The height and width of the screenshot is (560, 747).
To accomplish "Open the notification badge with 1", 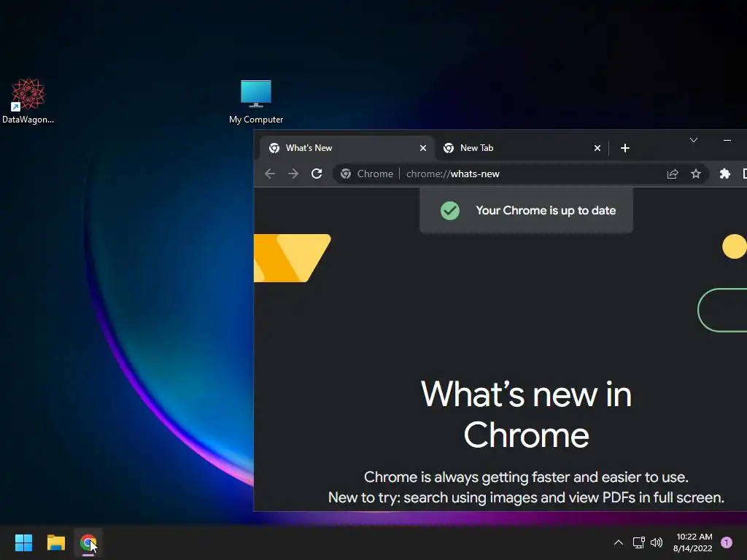I will pyautogui.click(x=727, y=542).
